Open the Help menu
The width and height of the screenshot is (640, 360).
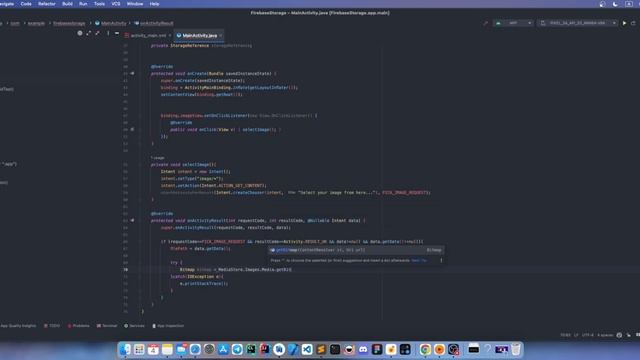point(154,4)
